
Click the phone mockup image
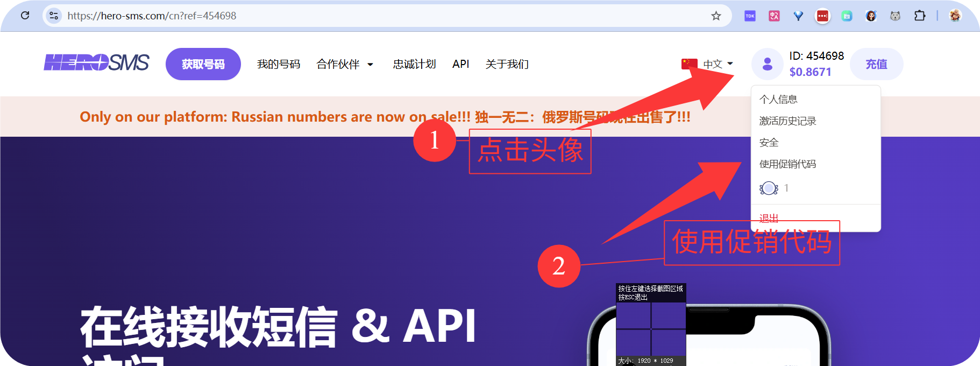tap(710, 335)
